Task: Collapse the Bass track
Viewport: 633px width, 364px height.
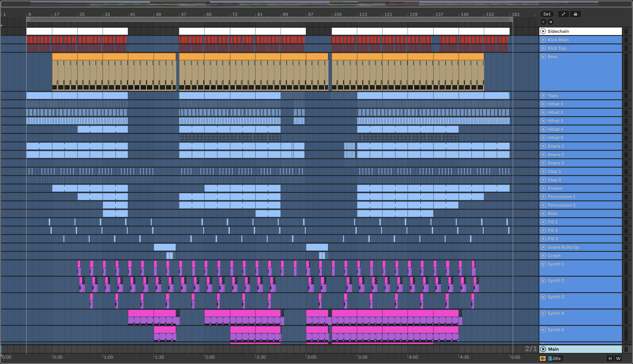Action: (x=543, y=57)
